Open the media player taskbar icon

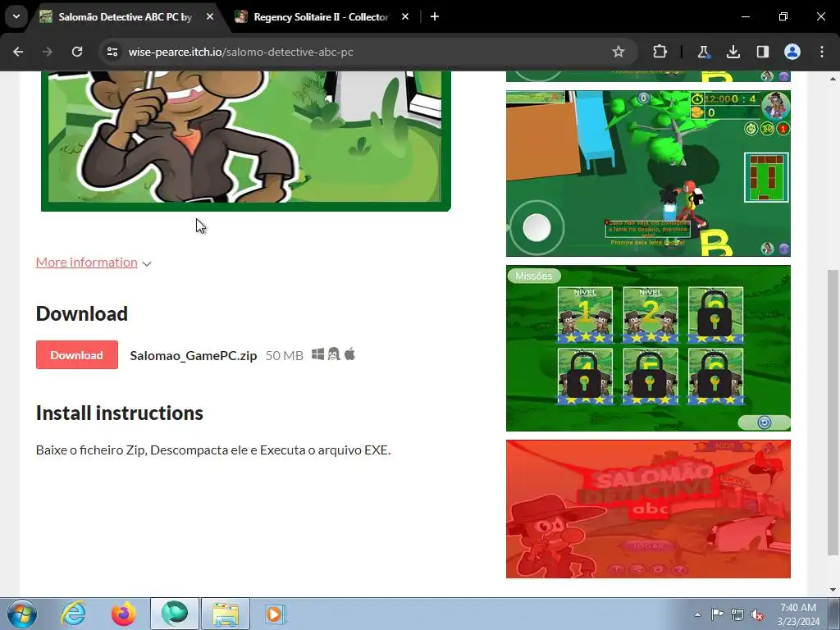(276, 614)
